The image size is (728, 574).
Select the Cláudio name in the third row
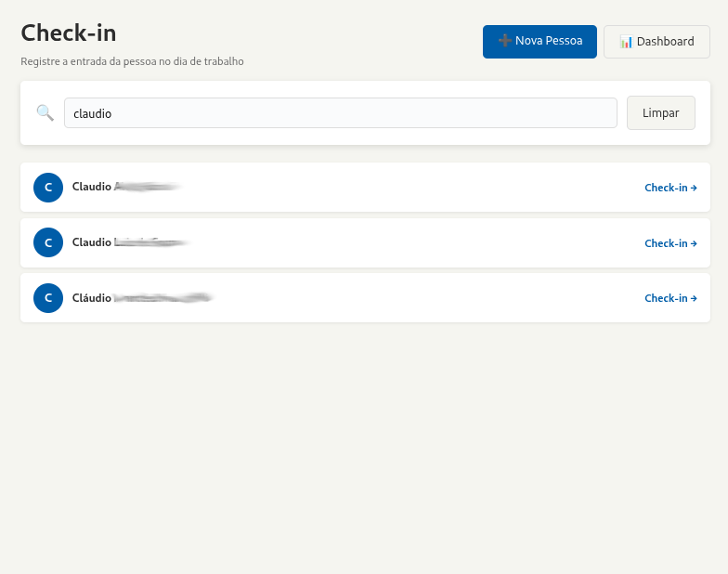pos(93,298)
